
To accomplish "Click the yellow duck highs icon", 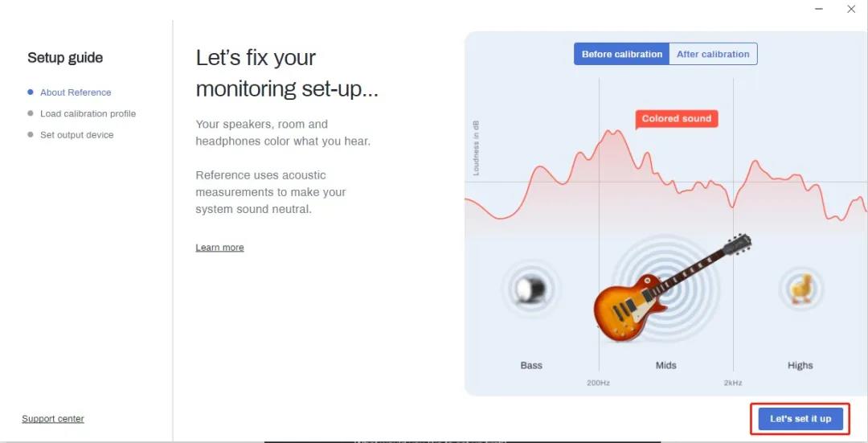I will click(x=800, y=289).
